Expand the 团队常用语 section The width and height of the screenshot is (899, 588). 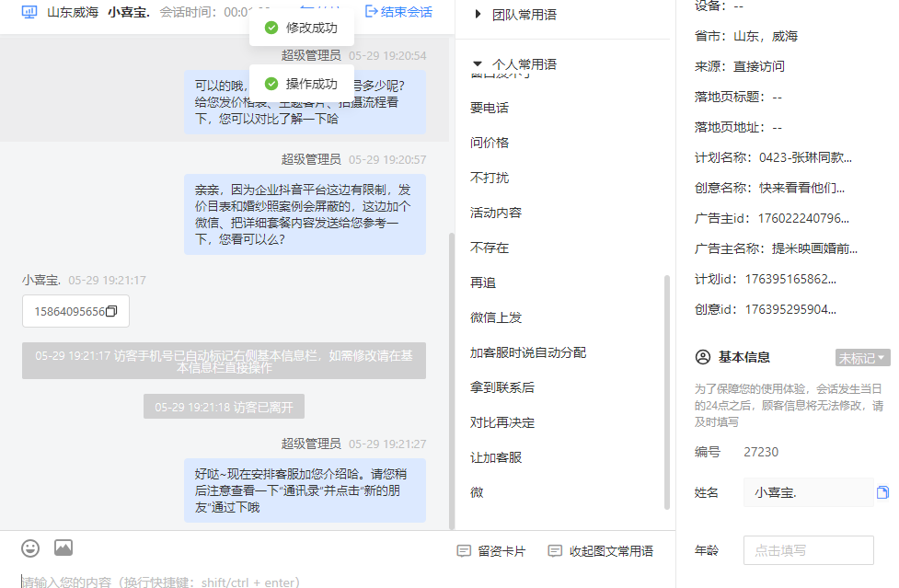[x=478, y=15]
